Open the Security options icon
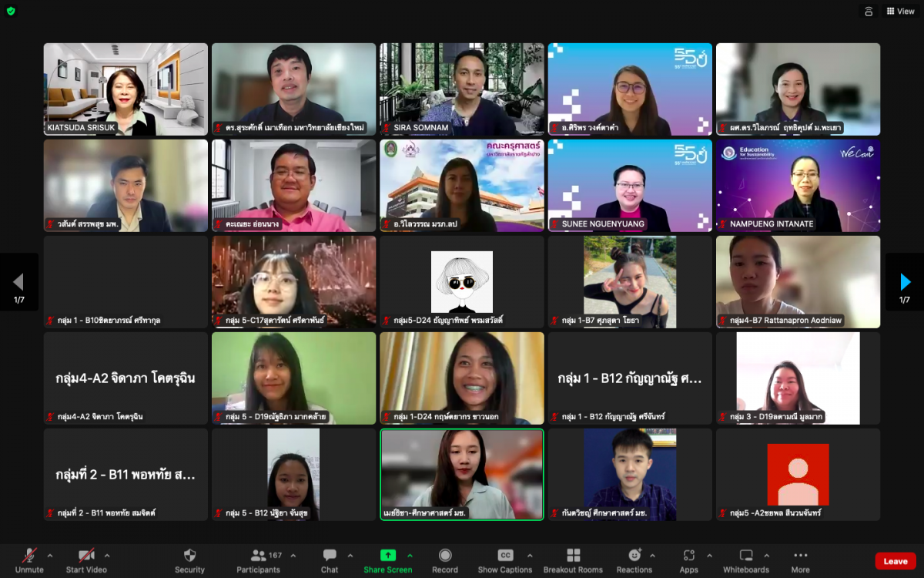 [x=189, y=555]
